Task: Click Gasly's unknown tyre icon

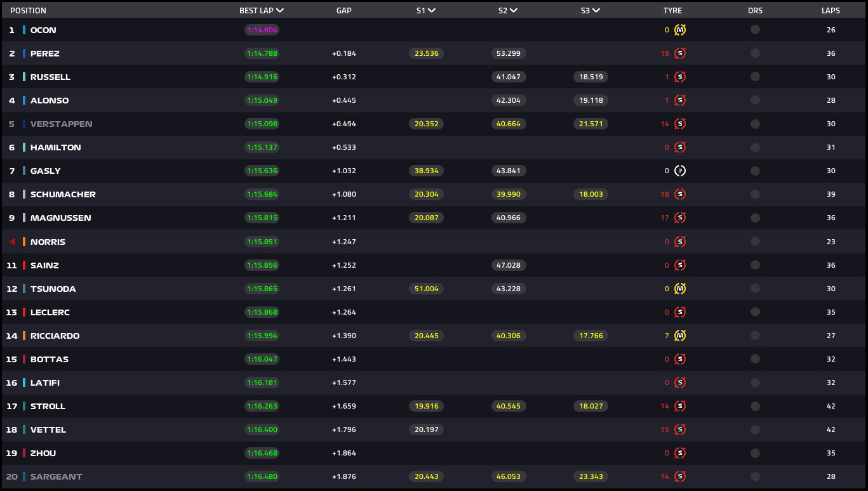Action: tap(680, 171)
